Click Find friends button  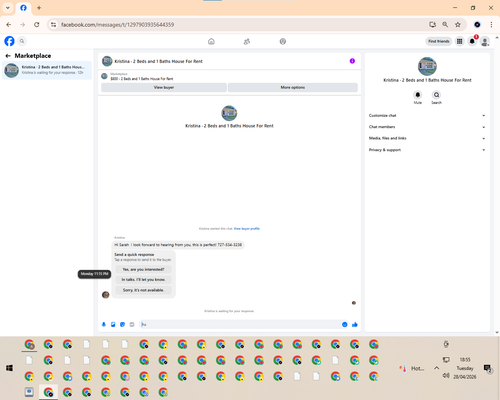point(439,41)
